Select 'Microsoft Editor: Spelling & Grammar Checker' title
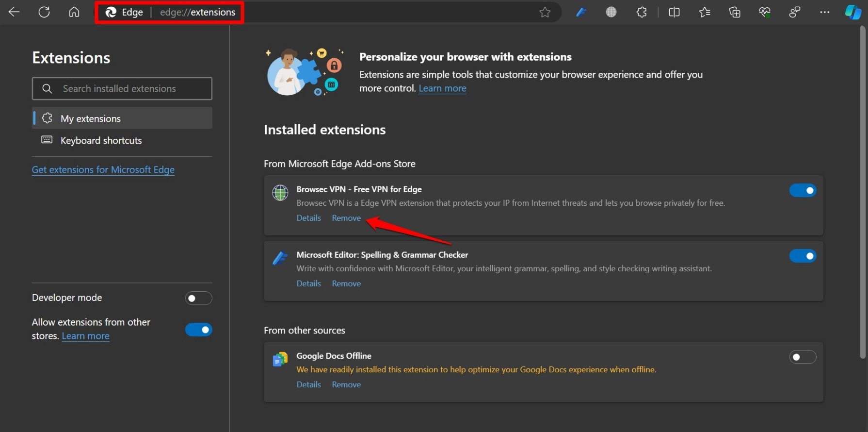This screenshot has width=868, height=432. point(382,255)
